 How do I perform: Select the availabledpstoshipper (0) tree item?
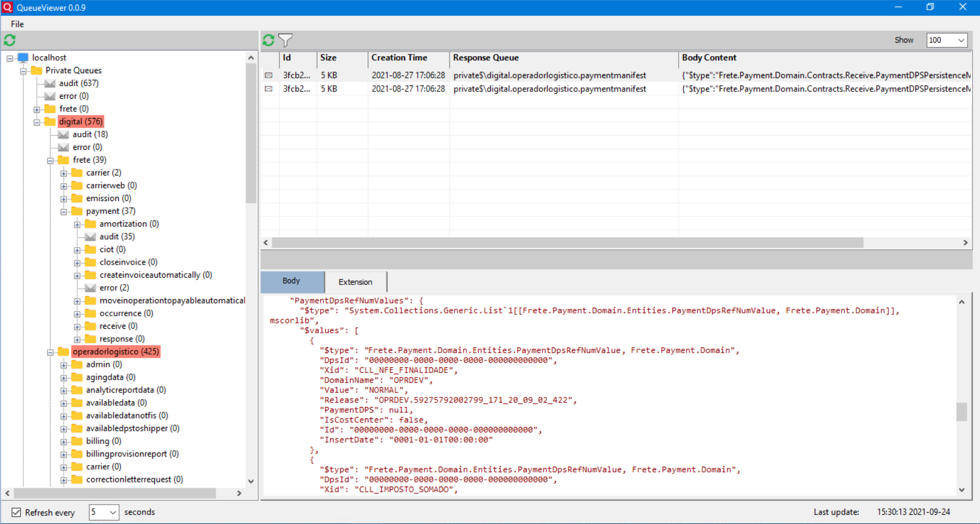tap(132, 428)
